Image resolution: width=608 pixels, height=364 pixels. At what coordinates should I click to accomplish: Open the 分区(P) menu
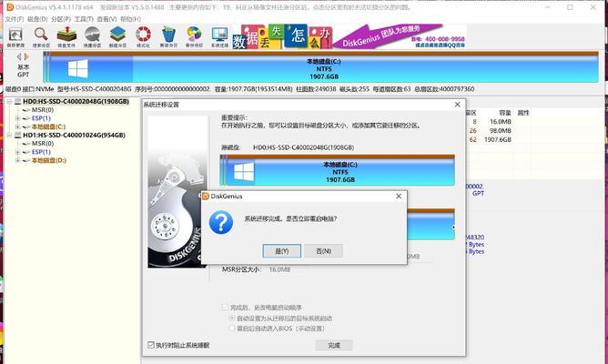(61, 19)
